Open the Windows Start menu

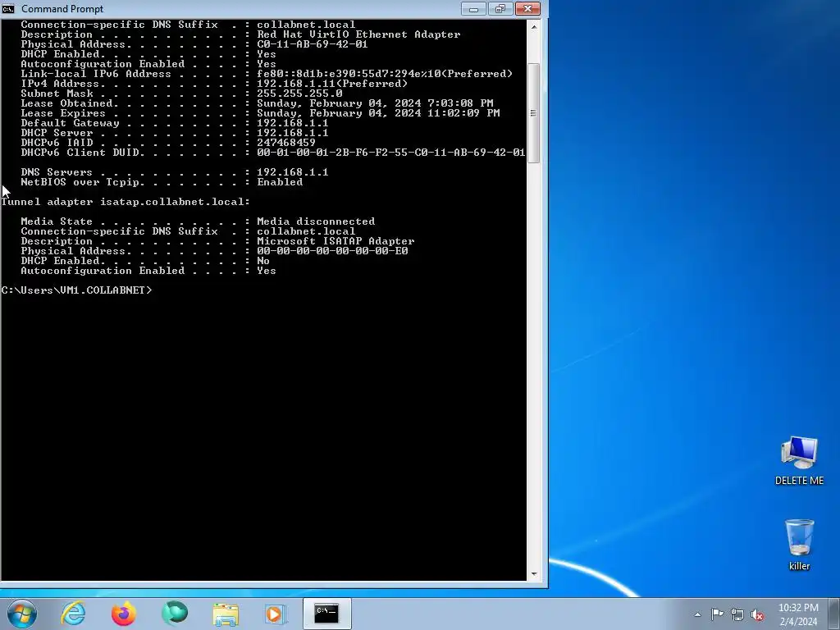[22, 614]
